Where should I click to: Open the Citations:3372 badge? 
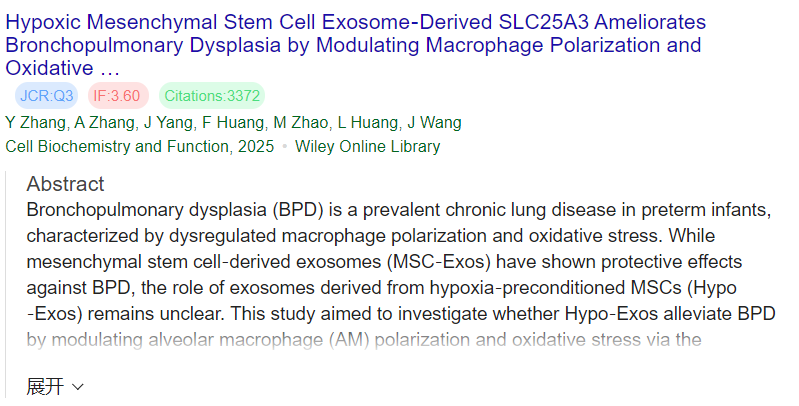tap(212, 96)
